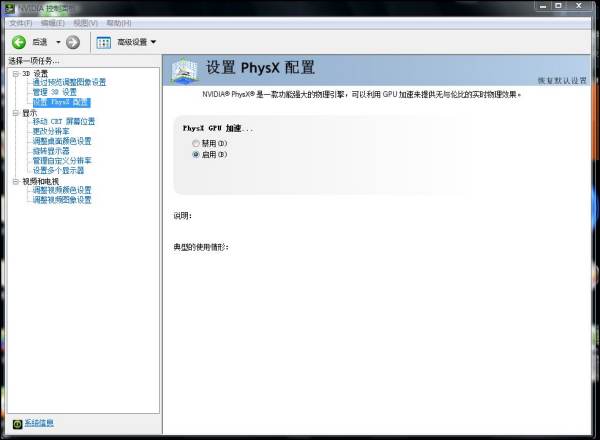Click the PhysX header graphic icon
The height and width of the screenshot is (440, 600).
(x=185, y=71)
